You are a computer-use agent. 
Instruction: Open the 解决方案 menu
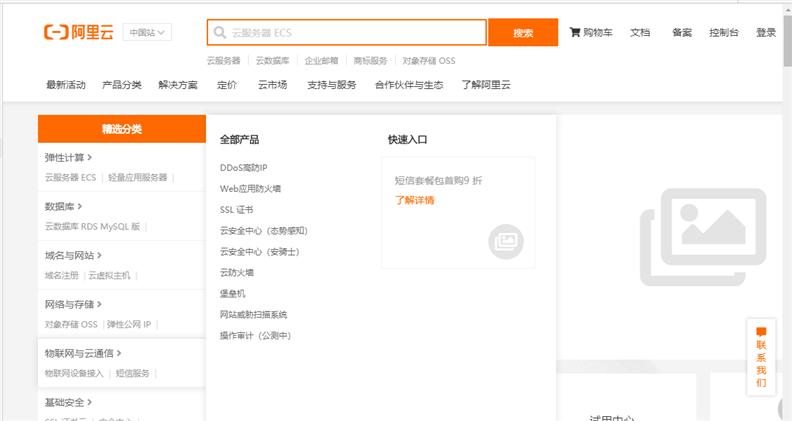pyautogui.click(x=178, y=85)
